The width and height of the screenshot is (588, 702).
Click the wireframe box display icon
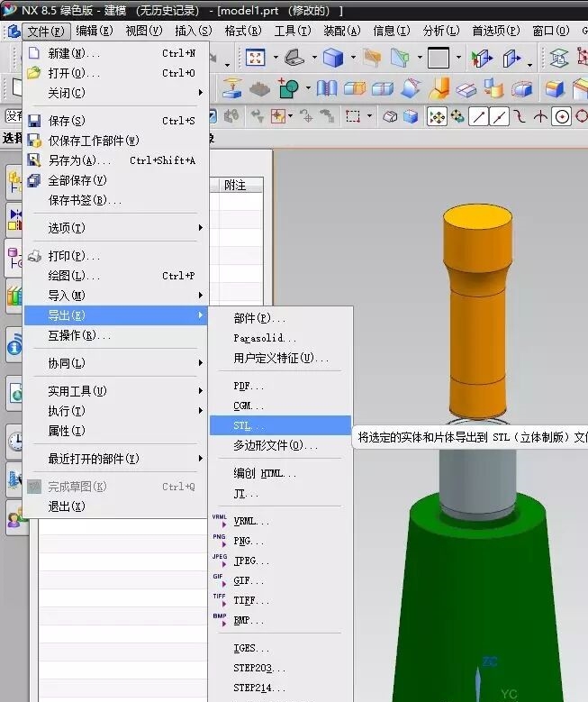(390, 117)
